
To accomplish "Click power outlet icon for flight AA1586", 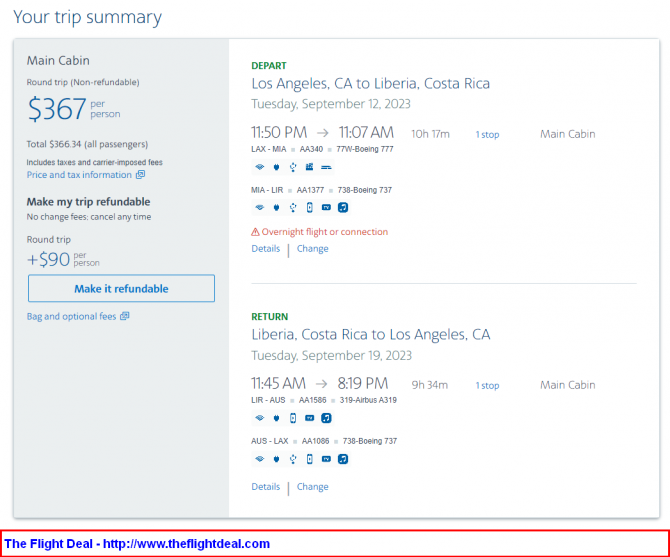I will (276, 418).
